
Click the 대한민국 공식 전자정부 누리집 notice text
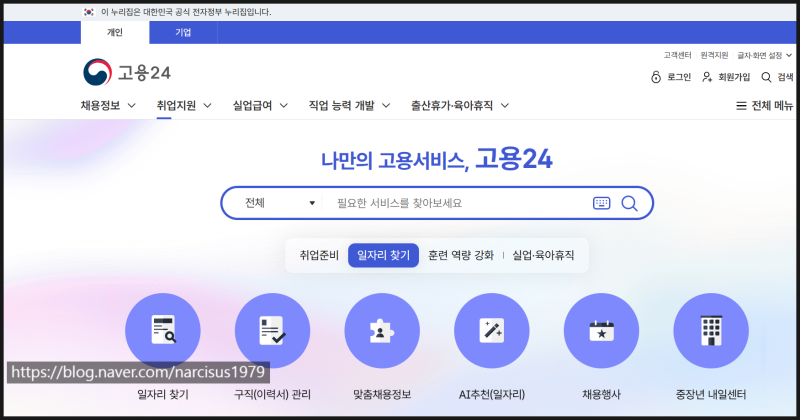(x=186, y=12)
